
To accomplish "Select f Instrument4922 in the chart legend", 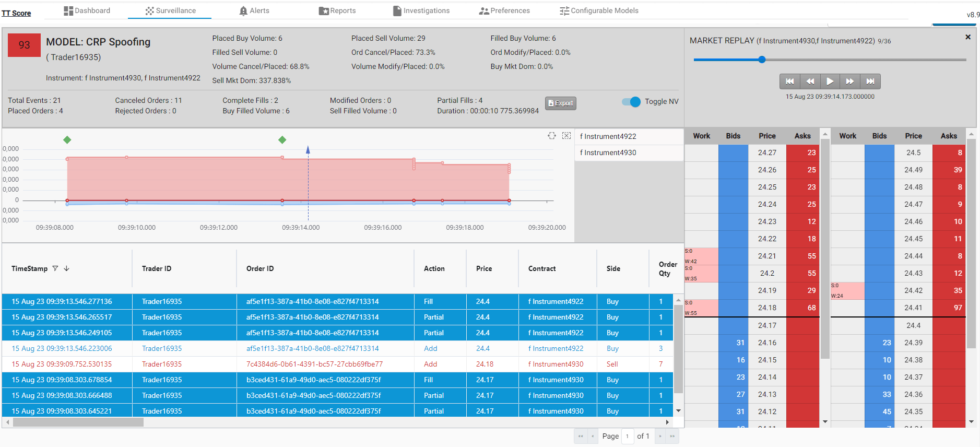I will point(608,136).
